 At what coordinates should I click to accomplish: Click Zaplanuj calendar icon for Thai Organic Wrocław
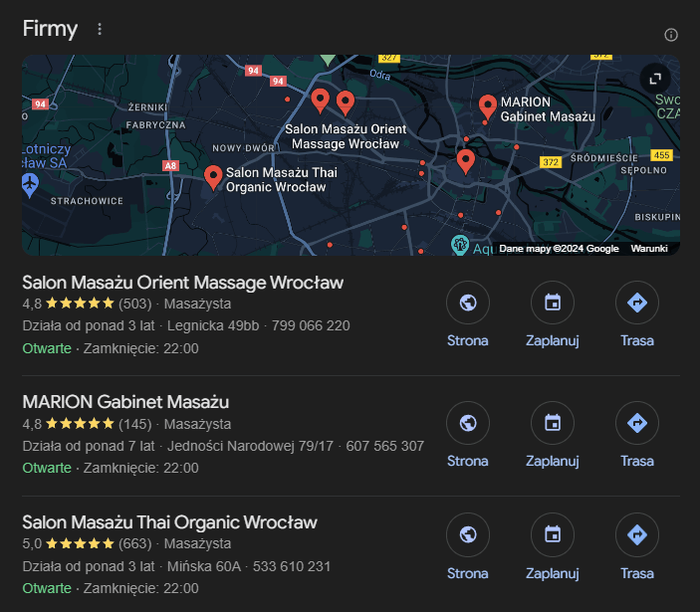tap(553, 534)
